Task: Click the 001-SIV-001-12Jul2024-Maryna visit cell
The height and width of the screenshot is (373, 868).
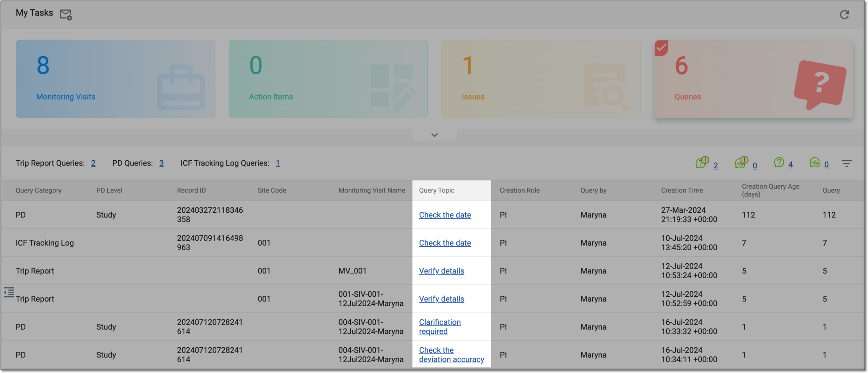Action: point(371,299)
